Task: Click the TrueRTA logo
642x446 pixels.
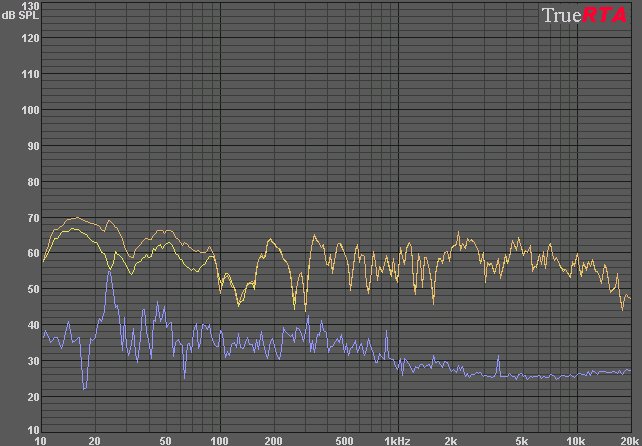Action: tap(584, 15)
